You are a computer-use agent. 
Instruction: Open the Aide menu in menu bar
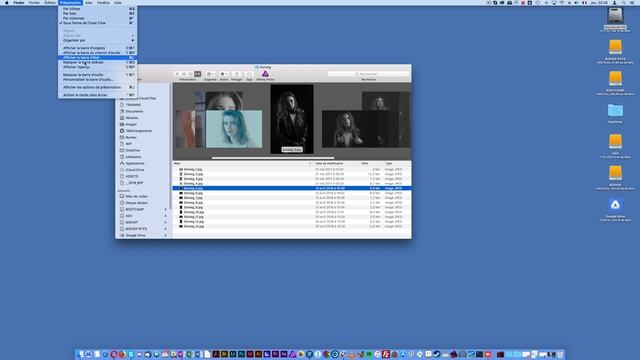[x=118, y=2]
